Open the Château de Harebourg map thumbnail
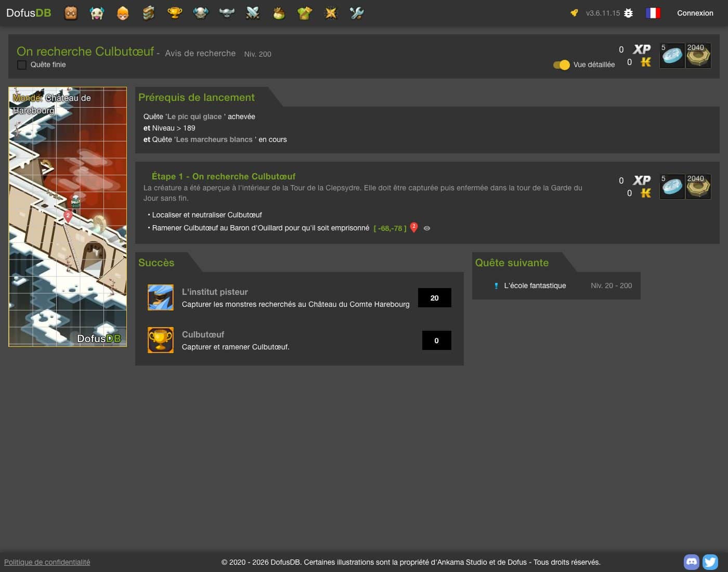The image size is (728, 572). tap(68, 217)
